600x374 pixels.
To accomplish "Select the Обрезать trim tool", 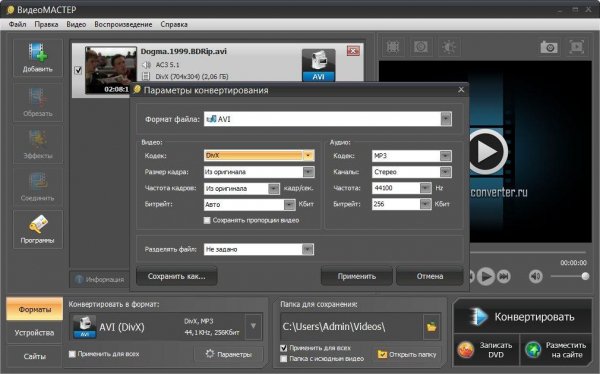I will (38, 103).
